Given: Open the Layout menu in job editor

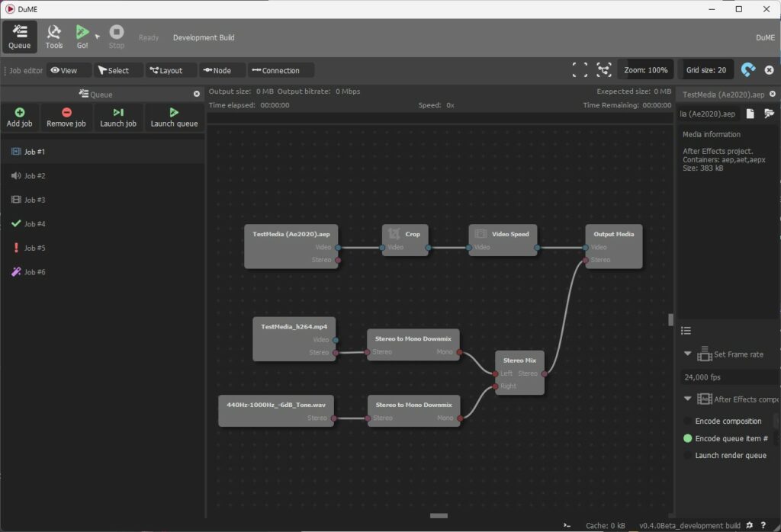Looking at the screenshot, I should [x=171, y=70].
